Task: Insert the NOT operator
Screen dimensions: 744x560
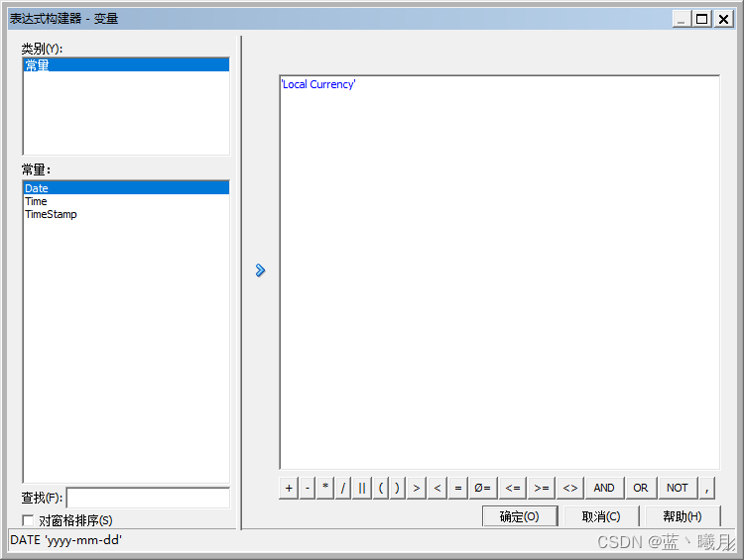Action: click(678, 488)
